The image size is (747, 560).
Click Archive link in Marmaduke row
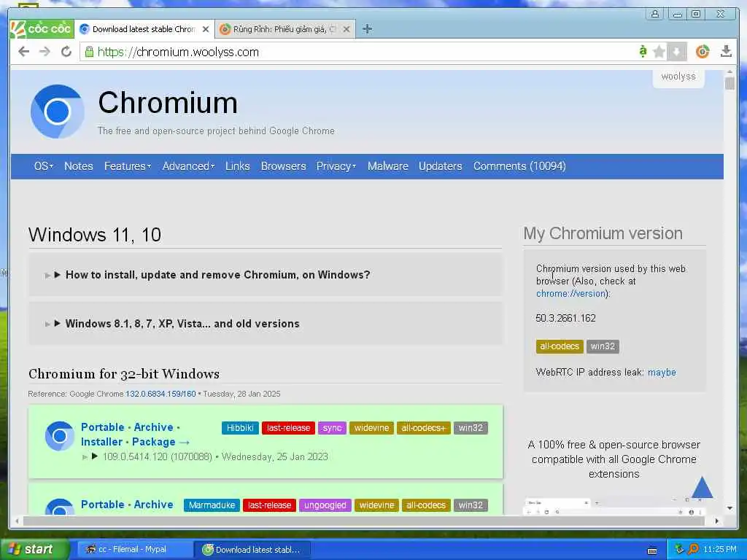(153, 505)
